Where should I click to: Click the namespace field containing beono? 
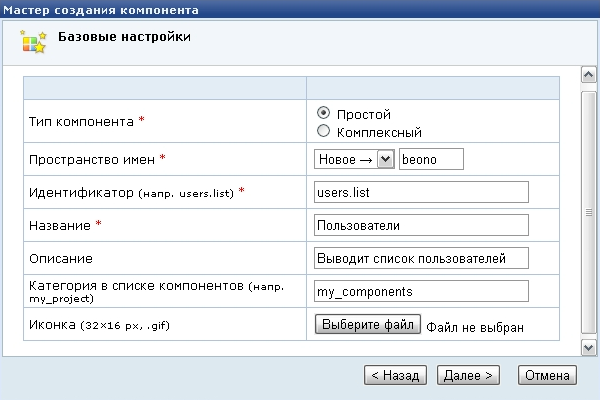click(432, 158)
